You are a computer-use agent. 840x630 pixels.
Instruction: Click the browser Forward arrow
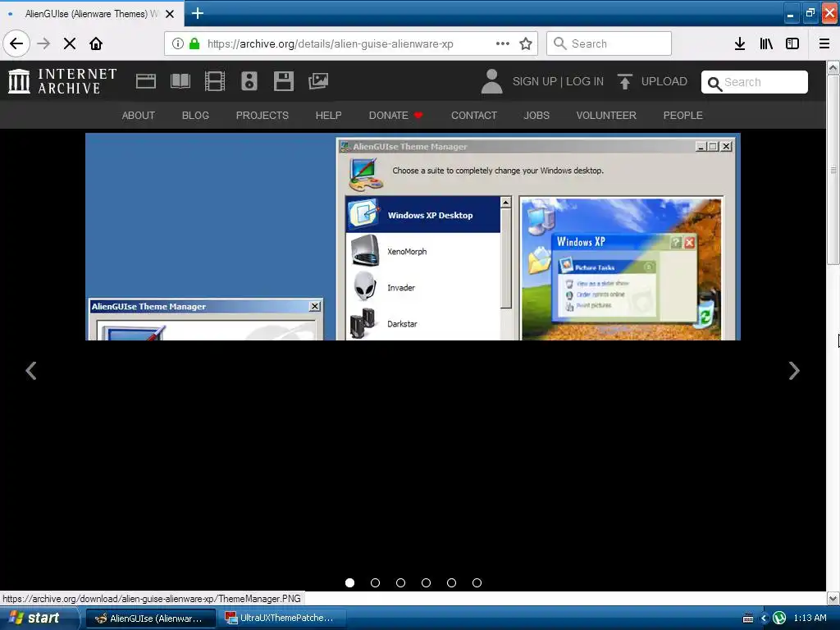(x=43, y=43)
